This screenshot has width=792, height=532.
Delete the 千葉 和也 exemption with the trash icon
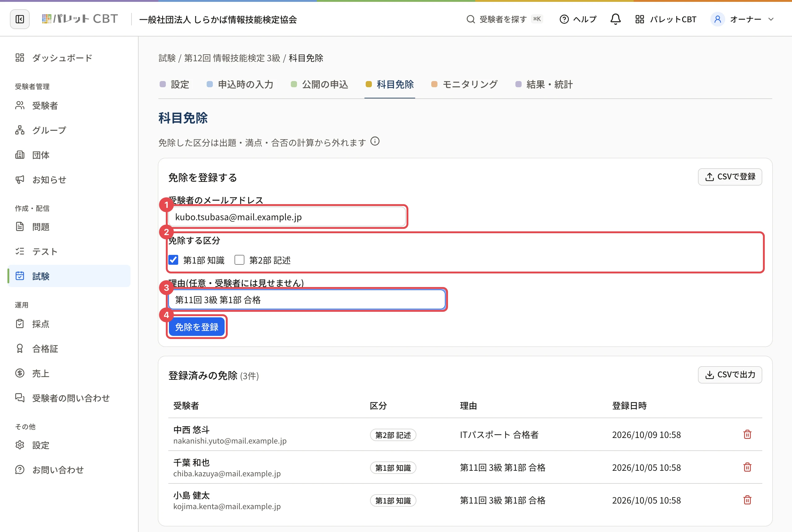[747, 467]
